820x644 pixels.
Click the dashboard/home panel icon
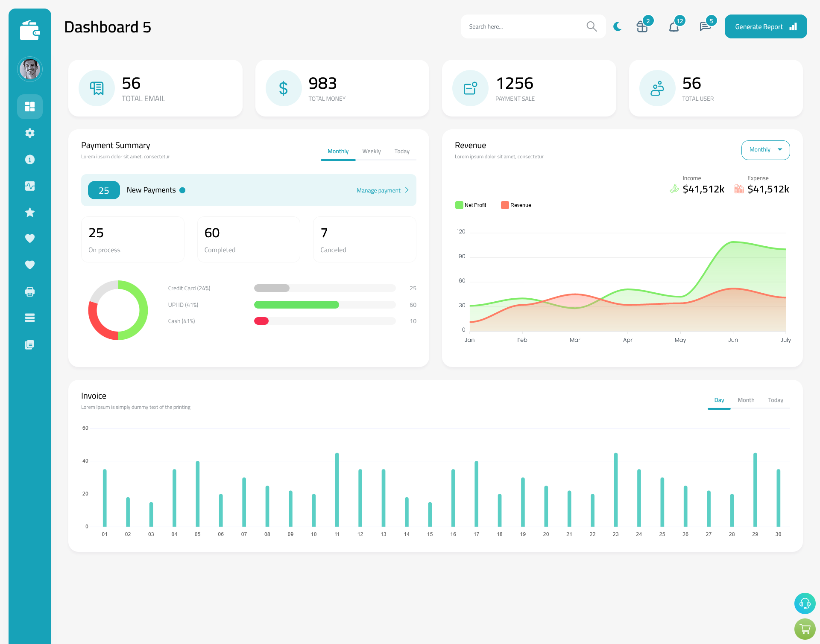coord(30,106)
